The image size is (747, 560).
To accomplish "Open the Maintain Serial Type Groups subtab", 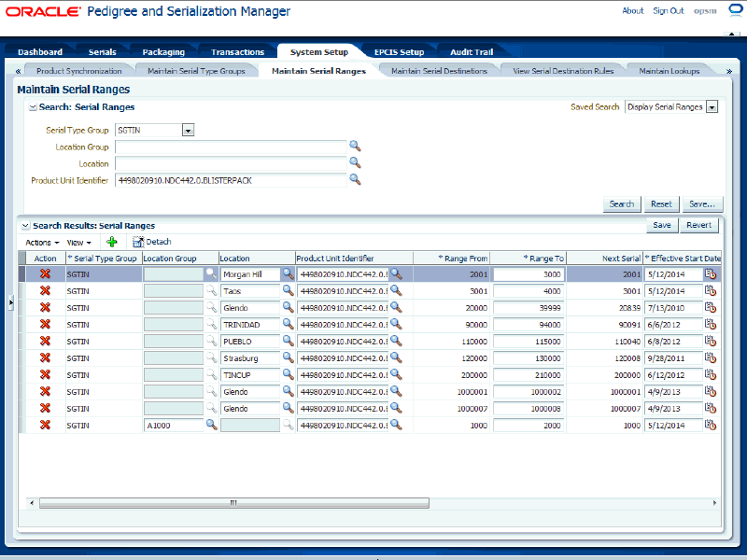I will point(196,71).
